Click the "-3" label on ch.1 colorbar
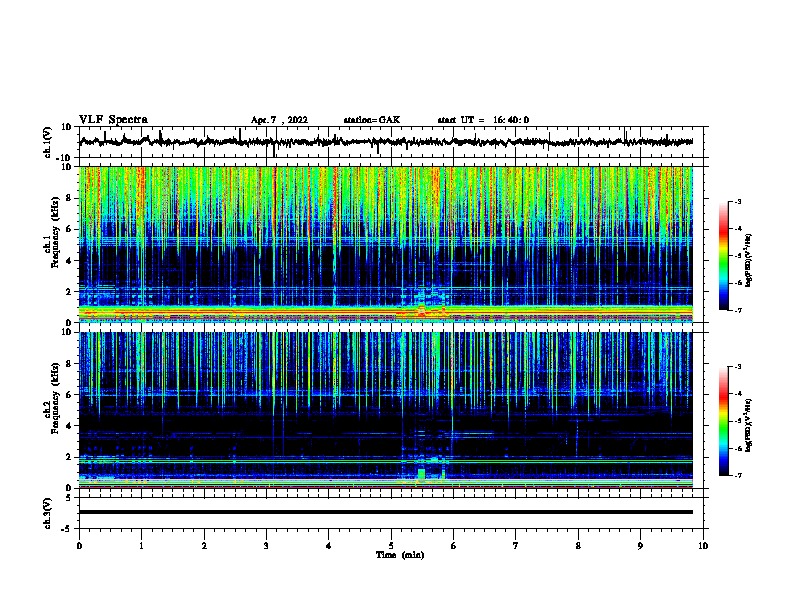Viewport: 792px width, 612px height. (x=737, y=202)
